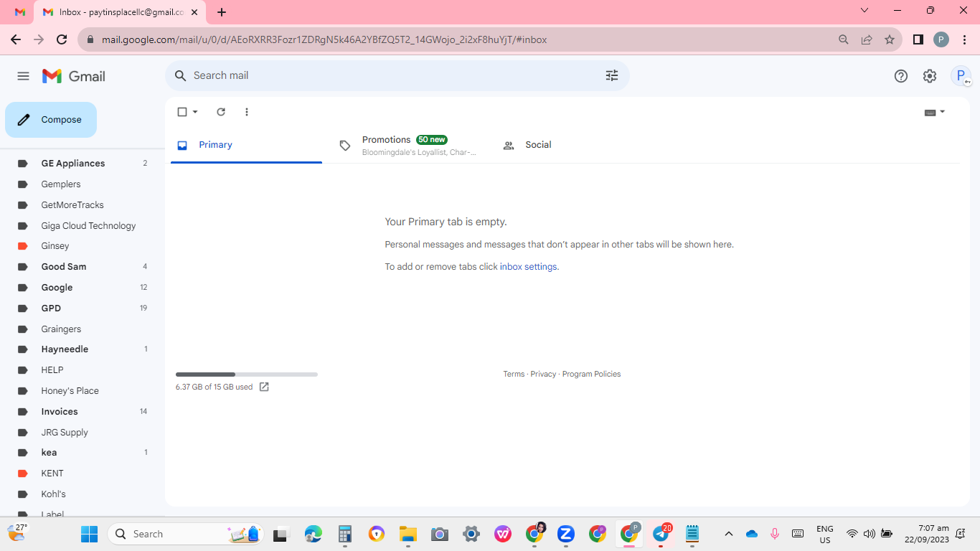Screen dimensions: 980x551
Task: Open Zoom app from taskbar
Action: [566, 534]
